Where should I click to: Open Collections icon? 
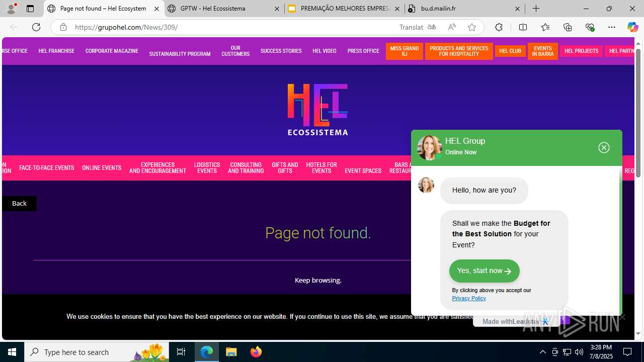(x=568, y=27)
